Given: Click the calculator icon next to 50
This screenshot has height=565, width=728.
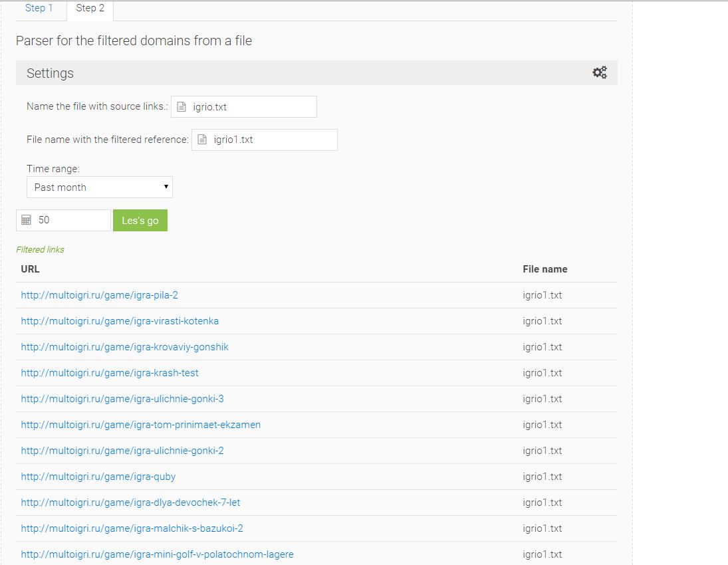Looking at the screenshot, I should click(x=27, y=220).
